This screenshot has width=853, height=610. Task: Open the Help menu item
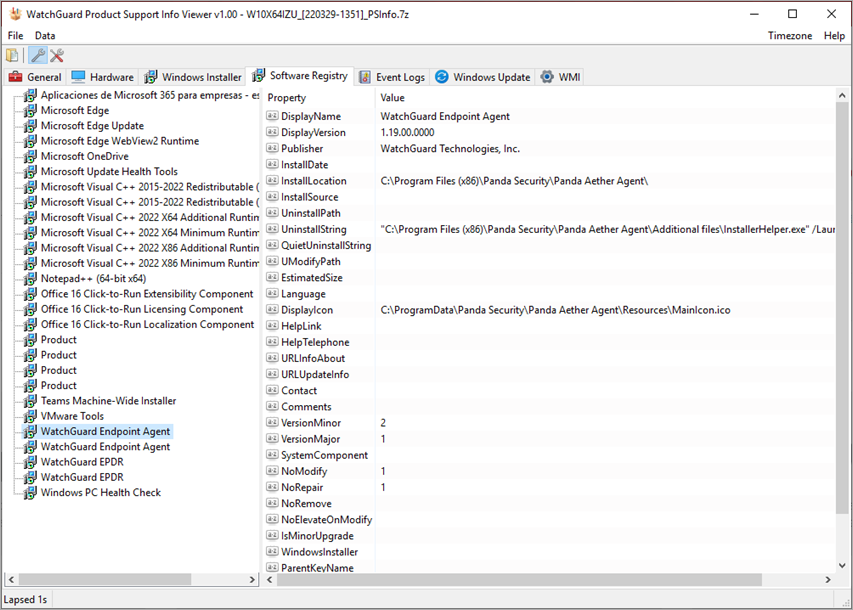[836, 35]
